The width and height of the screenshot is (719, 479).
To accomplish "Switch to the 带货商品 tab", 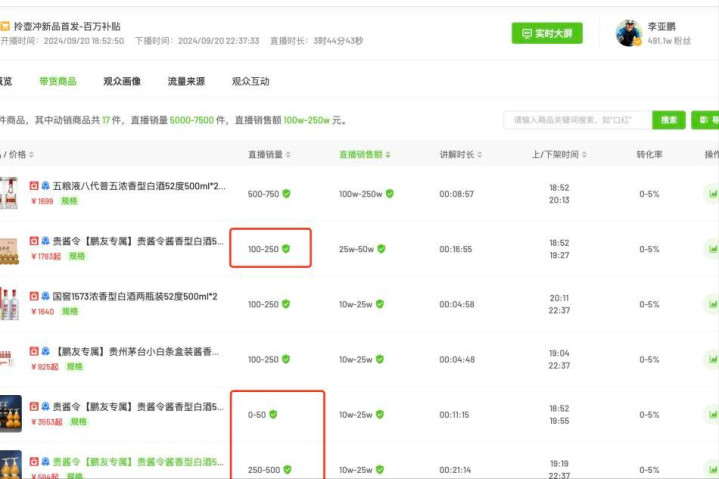I will tap(58, 81).
